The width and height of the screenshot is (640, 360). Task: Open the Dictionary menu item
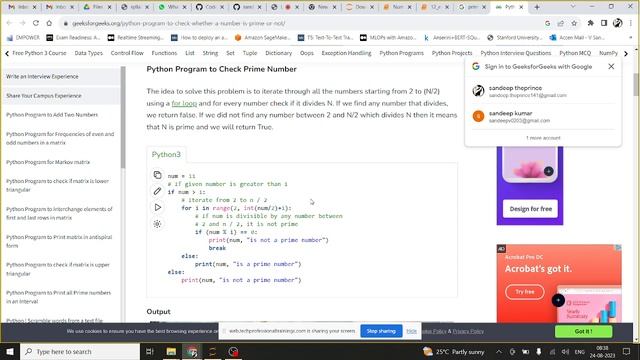[x=278, y=53]
